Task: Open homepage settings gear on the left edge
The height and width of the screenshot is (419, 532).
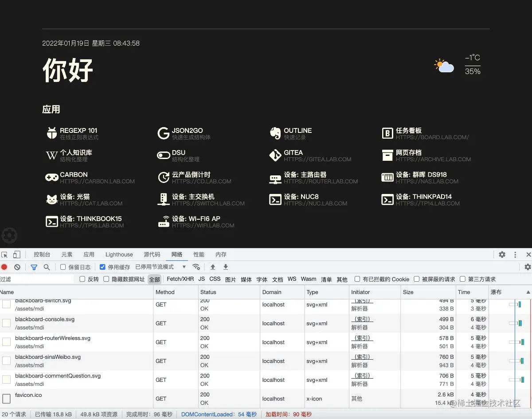Action: click(x=9, y=235)
